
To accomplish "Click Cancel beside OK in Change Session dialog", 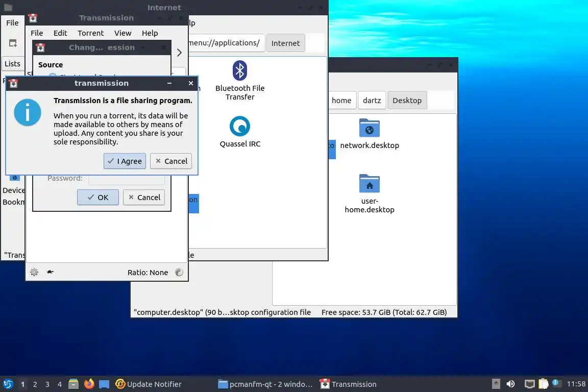I will 144,198.
